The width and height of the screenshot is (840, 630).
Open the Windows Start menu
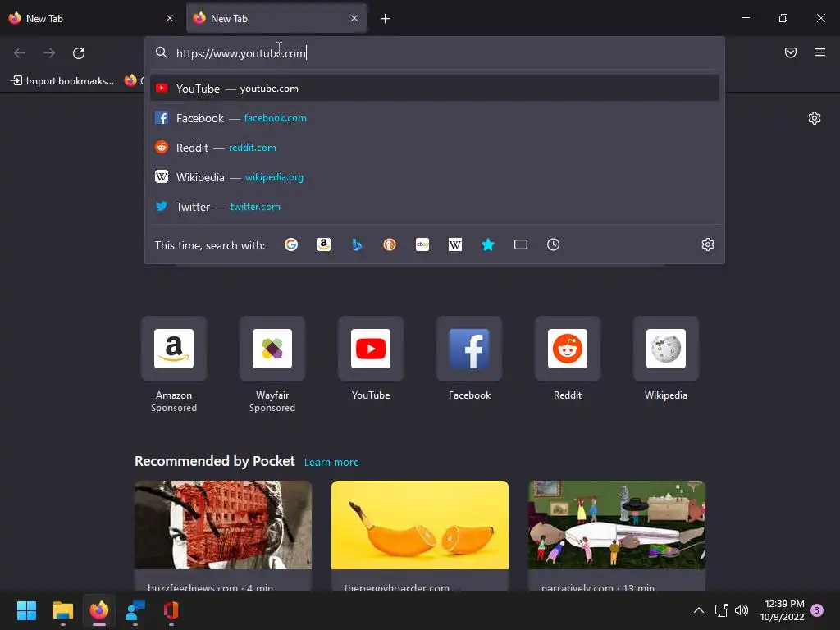coord(26,610)
